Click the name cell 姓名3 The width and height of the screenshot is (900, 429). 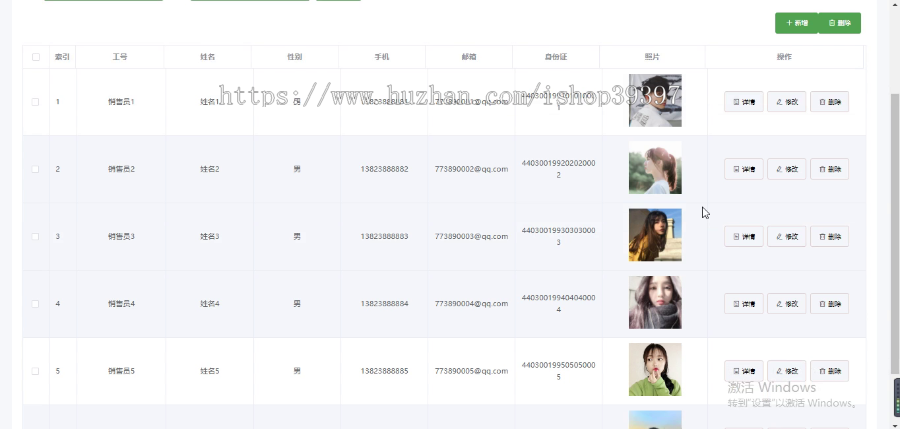tap(210, 236)
